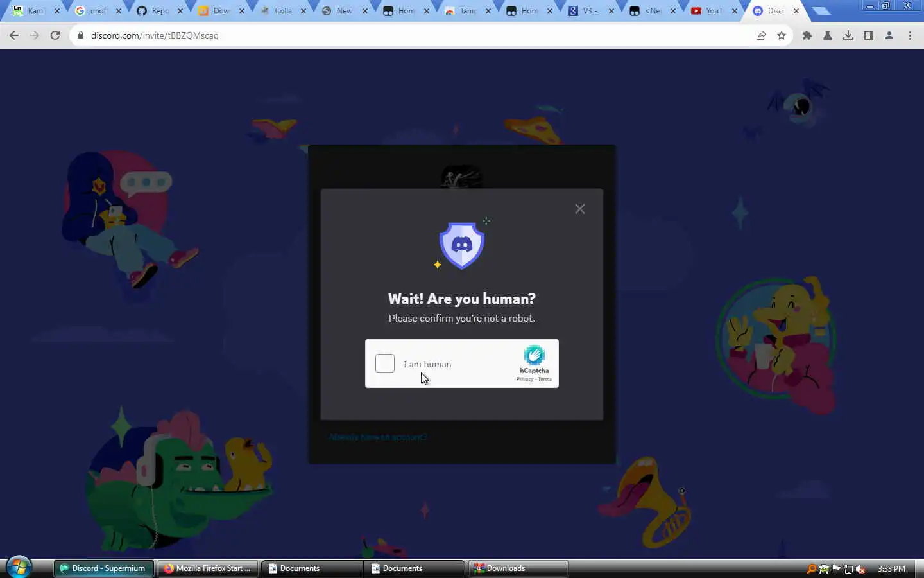Open the browser three-dot menu

pos(910,35)
